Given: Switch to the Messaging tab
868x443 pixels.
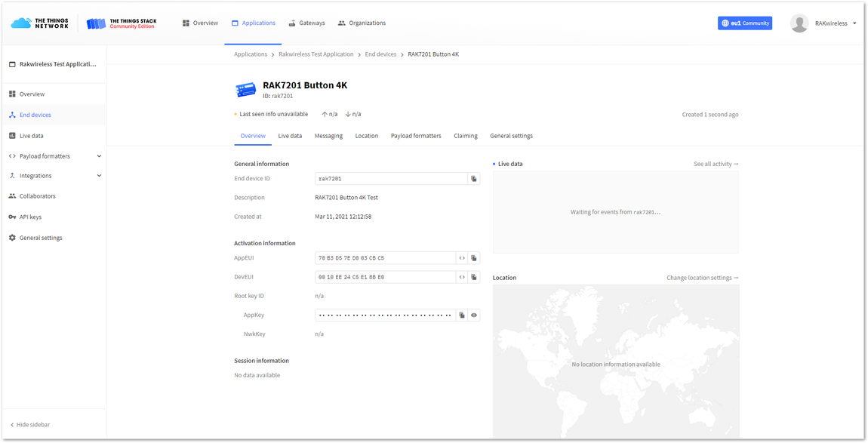Looking at the screenshot, I should [328, 136].
